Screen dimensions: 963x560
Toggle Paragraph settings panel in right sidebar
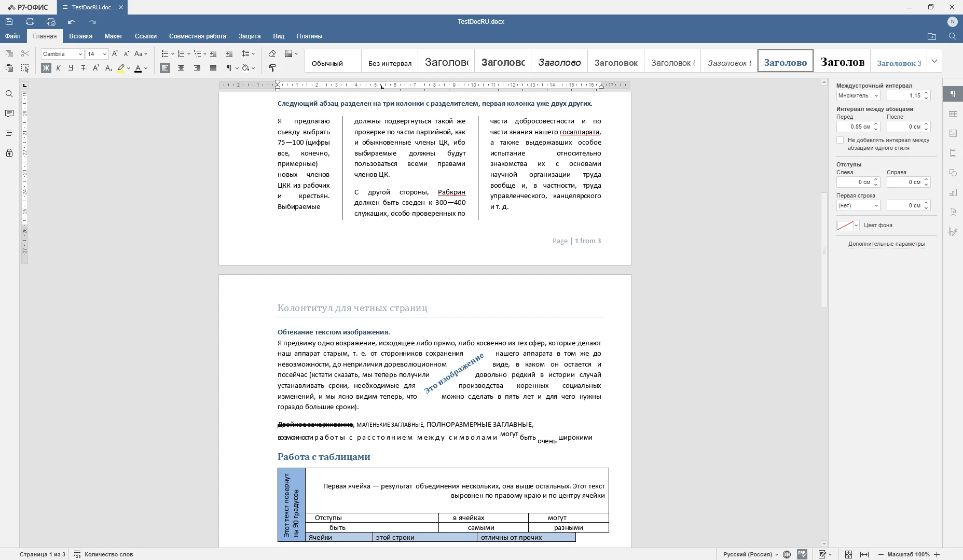[953, 94]
